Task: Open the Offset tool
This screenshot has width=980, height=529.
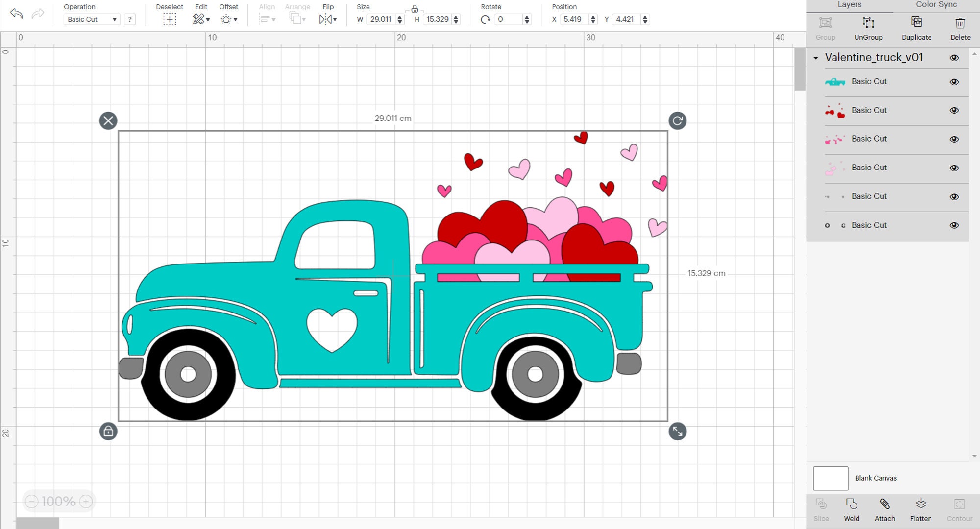Action: click(227, 19)
